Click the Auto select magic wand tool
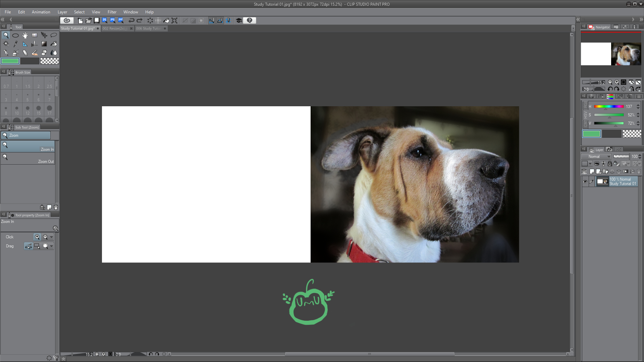Image resolution: width=644 pixels, height=362 pixels. click(x=6, y=44)
